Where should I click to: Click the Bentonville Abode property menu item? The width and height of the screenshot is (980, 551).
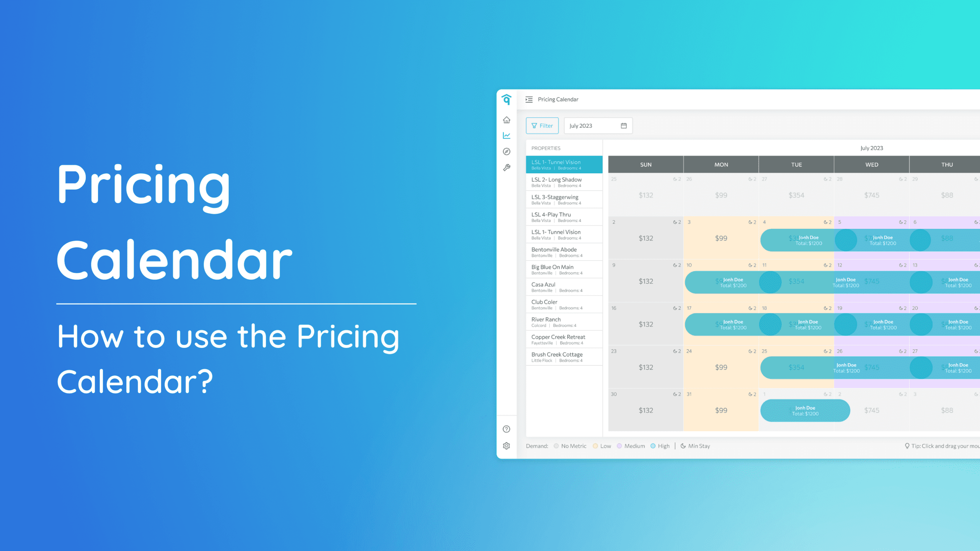point(563,252)
